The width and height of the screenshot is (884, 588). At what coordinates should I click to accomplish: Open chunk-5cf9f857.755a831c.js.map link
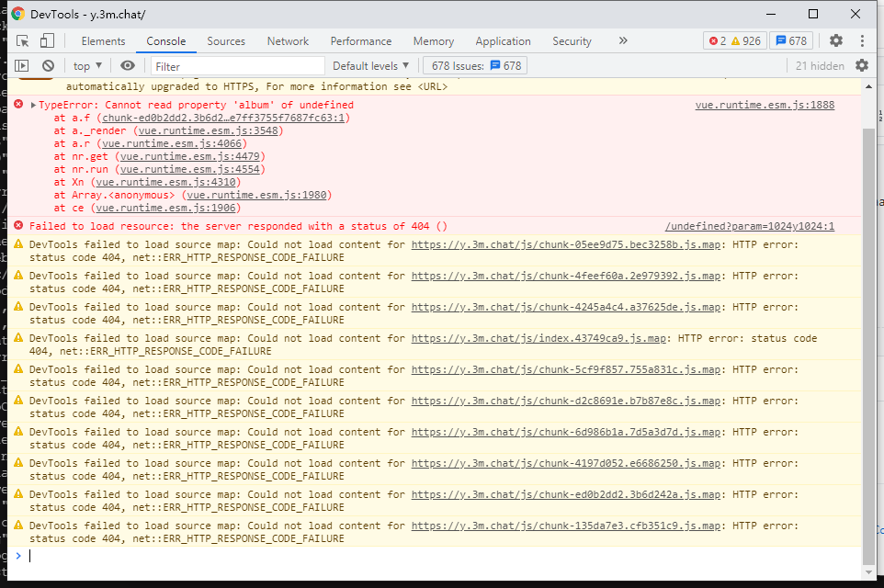pos(566,370)
